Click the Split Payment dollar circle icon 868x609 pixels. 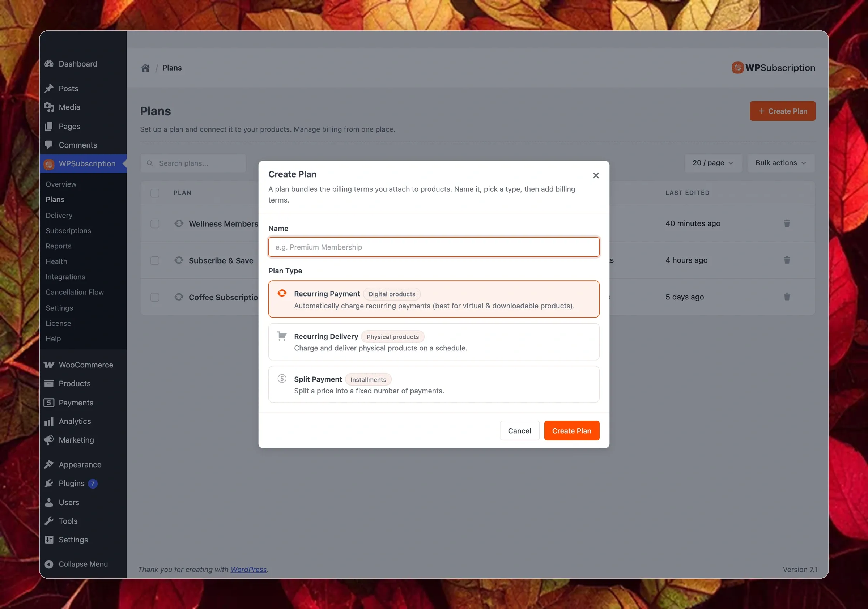click(282, 378)
